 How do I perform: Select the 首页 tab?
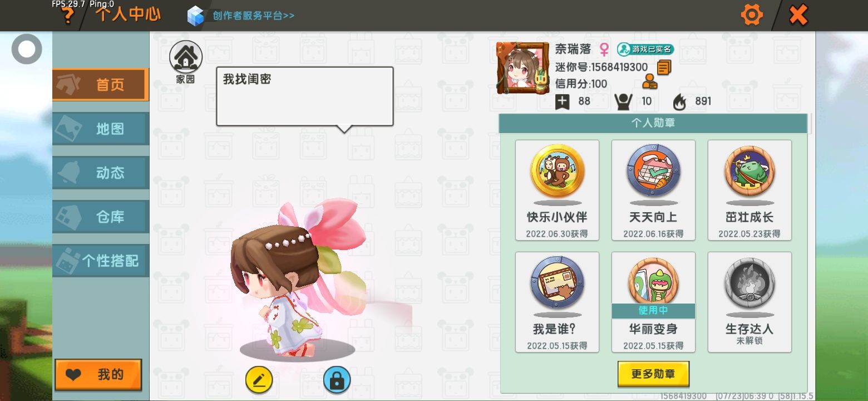coord(101,85)
